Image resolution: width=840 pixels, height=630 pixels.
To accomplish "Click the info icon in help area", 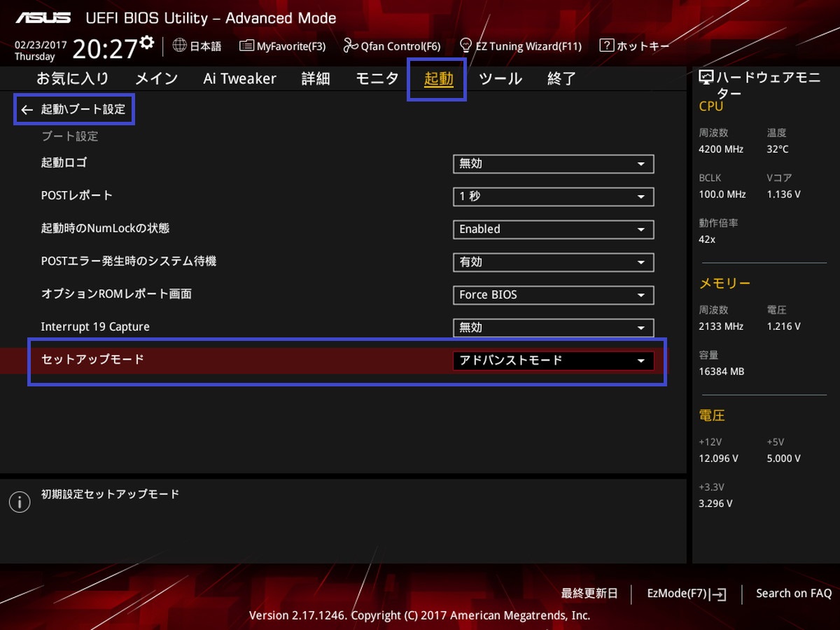I will pos(20,502).
